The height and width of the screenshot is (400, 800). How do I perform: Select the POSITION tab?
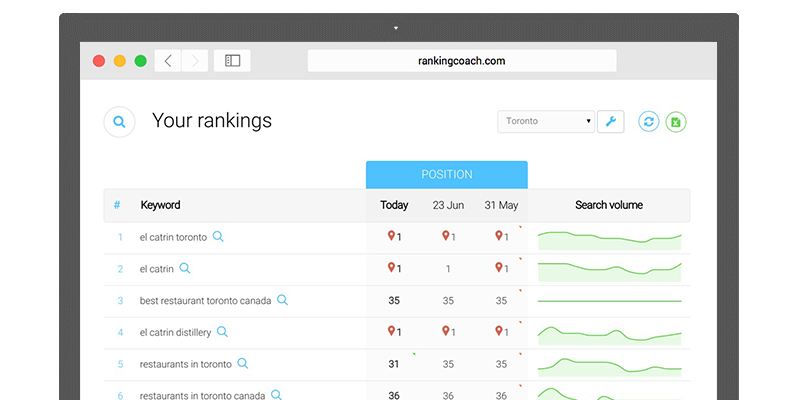click(x=446, y=174)
